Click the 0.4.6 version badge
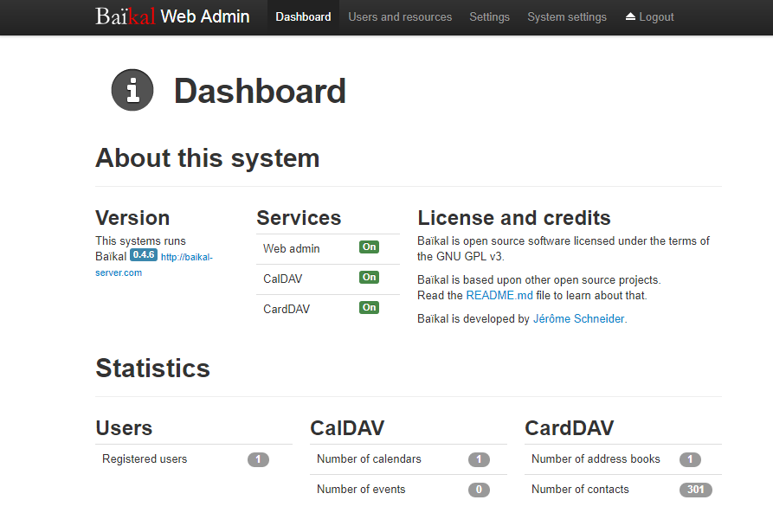773x532 pixels. click(x=143, y=255)
